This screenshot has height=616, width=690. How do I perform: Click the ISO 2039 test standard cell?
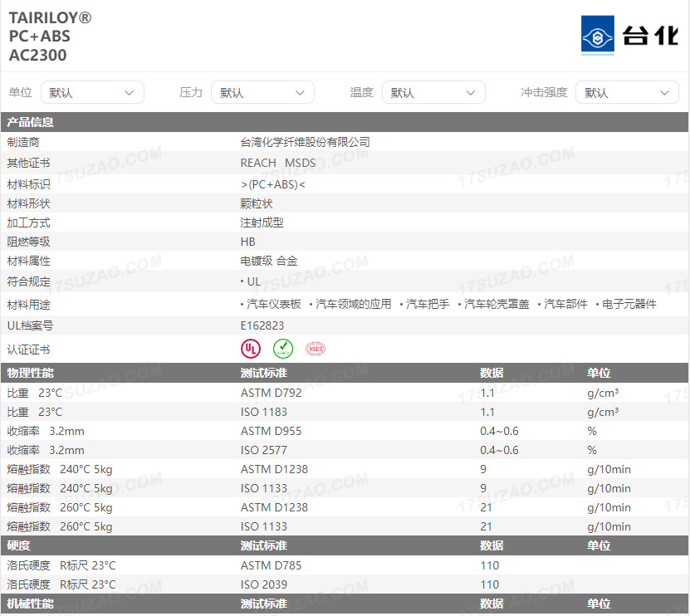(263, 584)
